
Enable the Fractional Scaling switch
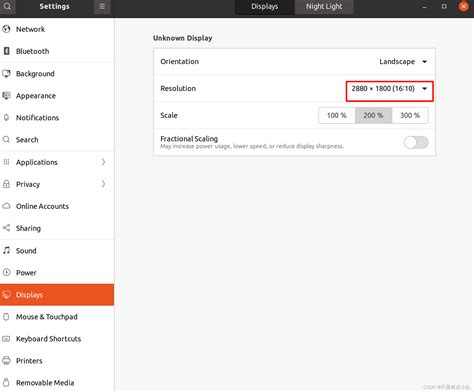pos(416,142)
